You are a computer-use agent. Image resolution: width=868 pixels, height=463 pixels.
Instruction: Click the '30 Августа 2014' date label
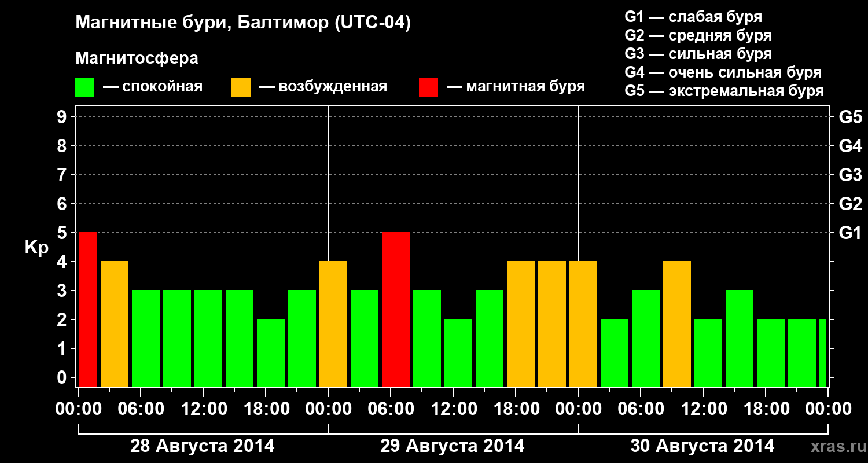702,446
